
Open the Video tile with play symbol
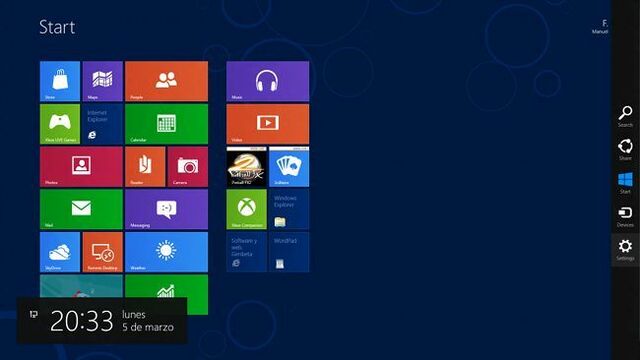268,124
